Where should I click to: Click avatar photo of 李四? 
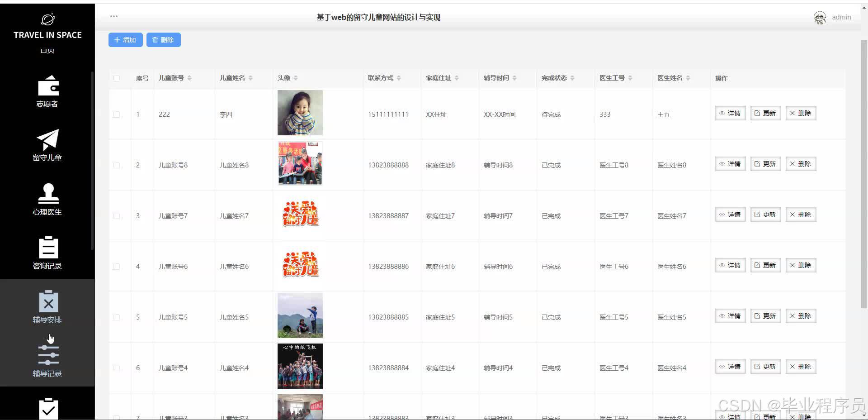(x=300, y=113)
